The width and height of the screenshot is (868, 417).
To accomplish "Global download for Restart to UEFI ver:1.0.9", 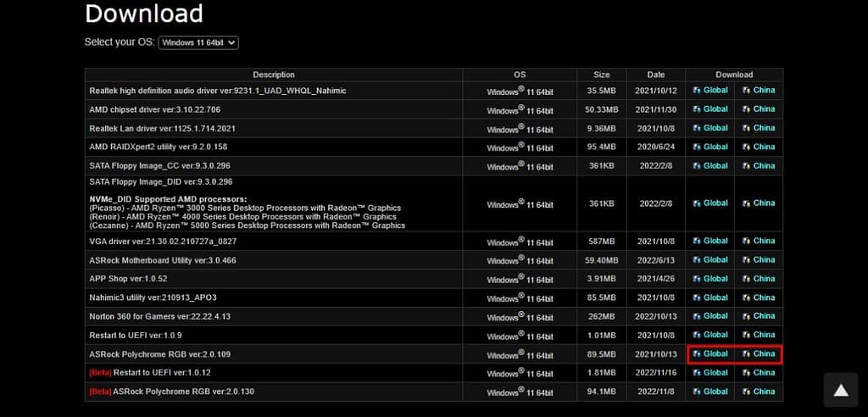I will [710, 335].
